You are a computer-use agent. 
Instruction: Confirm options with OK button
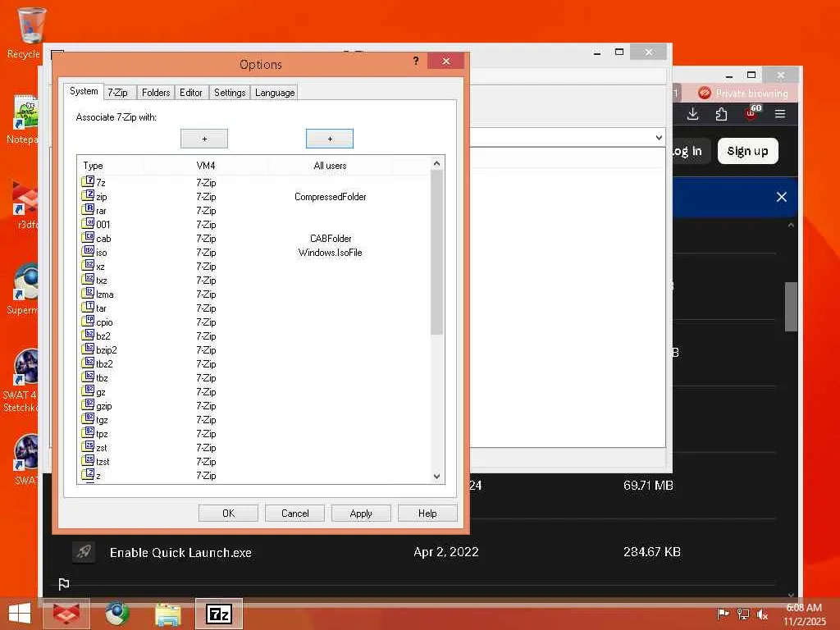pyautogui.click(x=228, y=514)
